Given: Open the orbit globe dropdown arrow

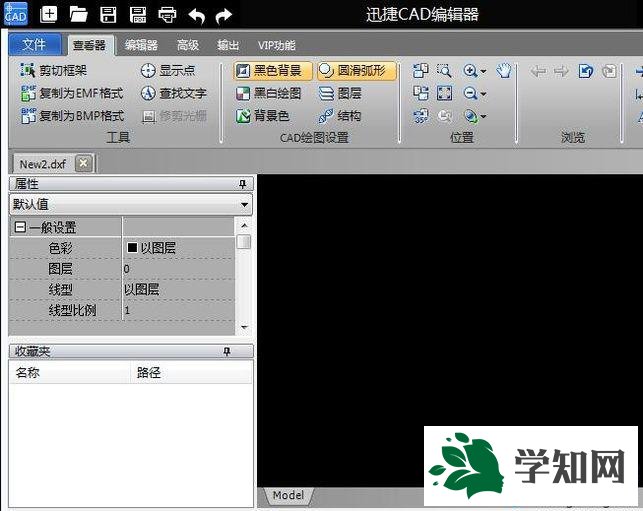Looking at the screenshot, I should (x=483, y=116).
